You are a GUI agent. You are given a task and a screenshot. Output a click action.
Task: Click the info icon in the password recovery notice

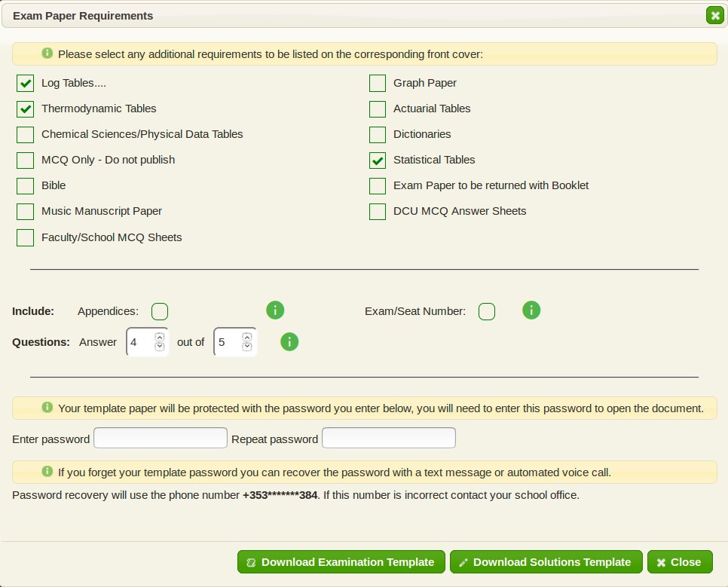click(47, 471)
